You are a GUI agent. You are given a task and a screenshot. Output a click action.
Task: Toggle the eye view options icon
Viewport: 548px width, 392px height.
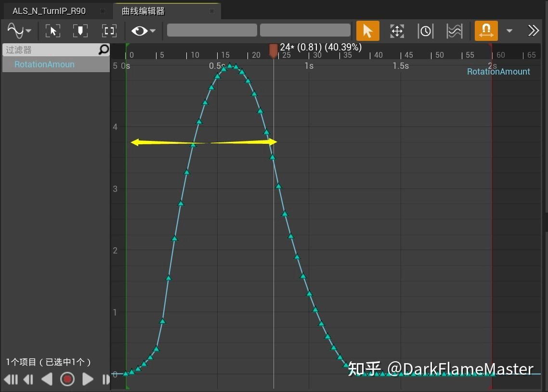[140, 31]
